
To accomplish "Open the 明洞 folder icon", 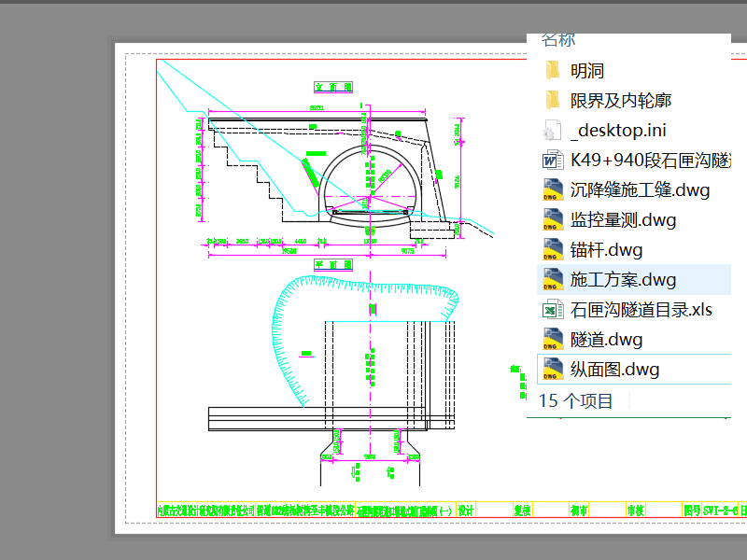I will (x=552, y=70).
